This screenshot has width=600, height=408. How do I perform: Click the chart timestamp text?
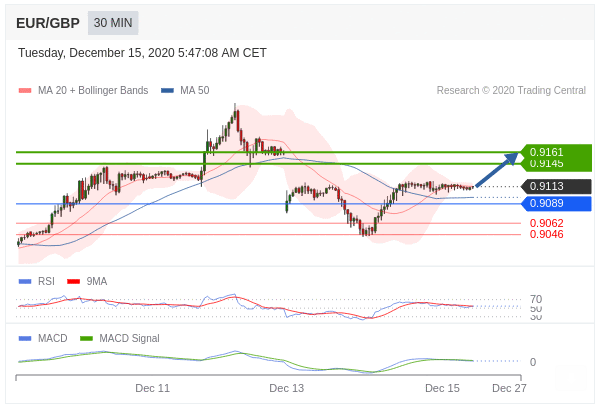click(142, 53)
